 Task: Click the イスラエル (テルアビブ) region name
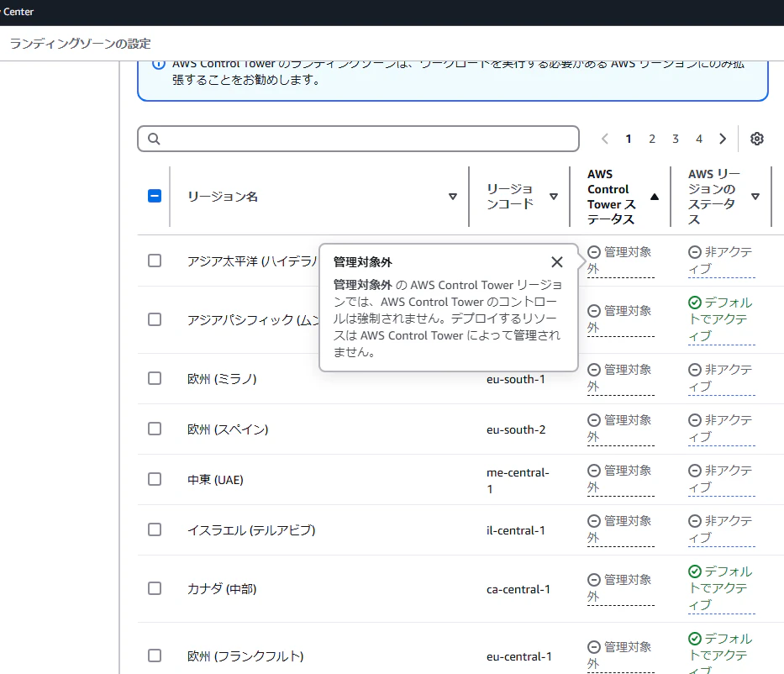click(x=251, y=530)
